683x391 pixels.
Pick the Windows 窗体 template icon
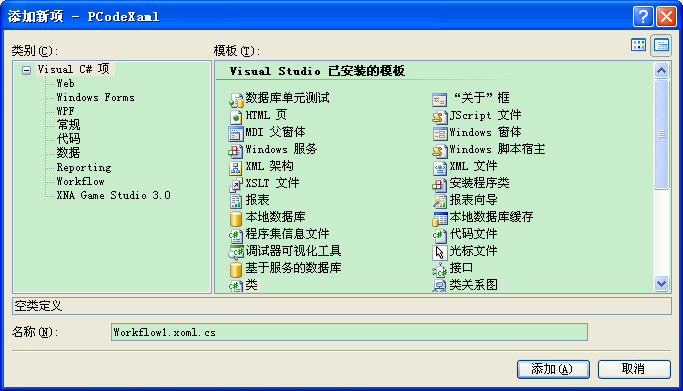coord(440,134)
